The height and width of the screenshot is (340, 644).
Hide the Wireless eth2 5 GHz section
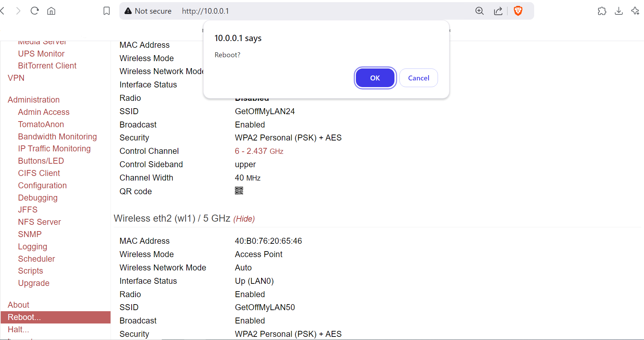click(x=244, y=219)
